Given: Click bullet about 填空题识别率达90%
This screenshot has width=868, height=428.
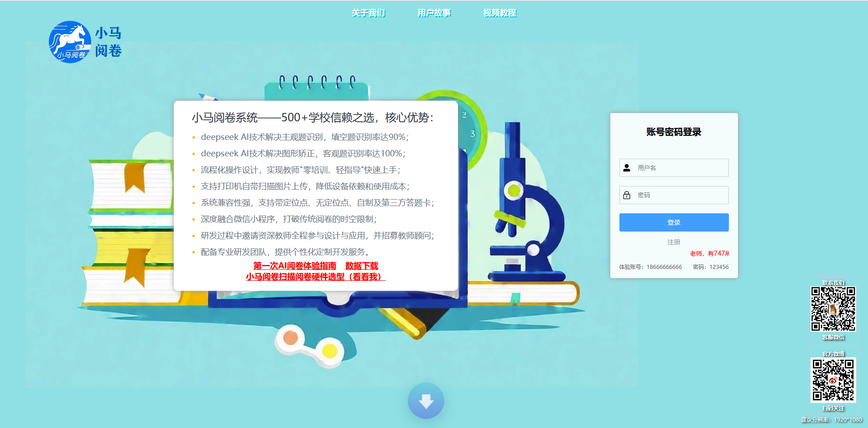Looking at the screenshot, I should (305, 137).
